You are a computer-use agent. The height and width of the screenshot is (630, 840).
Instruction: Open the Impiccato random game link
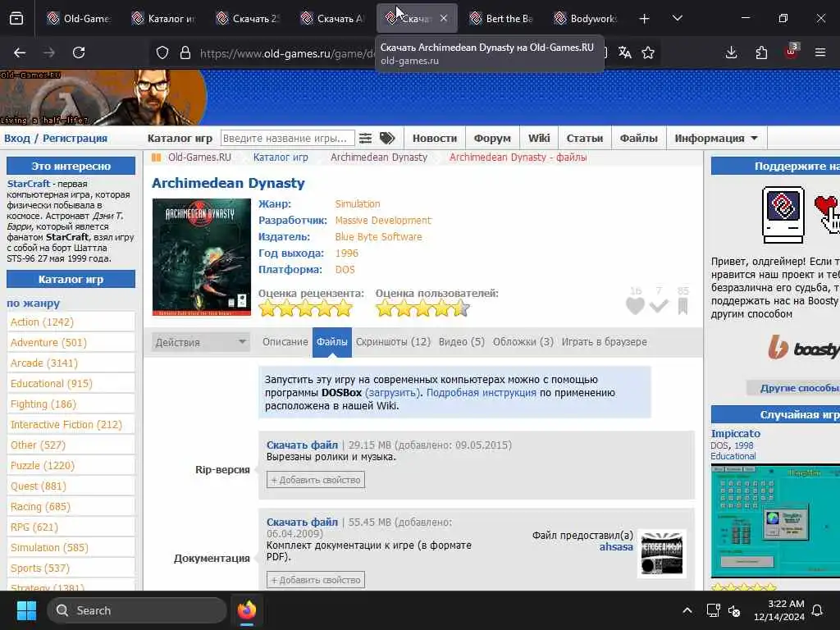[x=736, y=433]
